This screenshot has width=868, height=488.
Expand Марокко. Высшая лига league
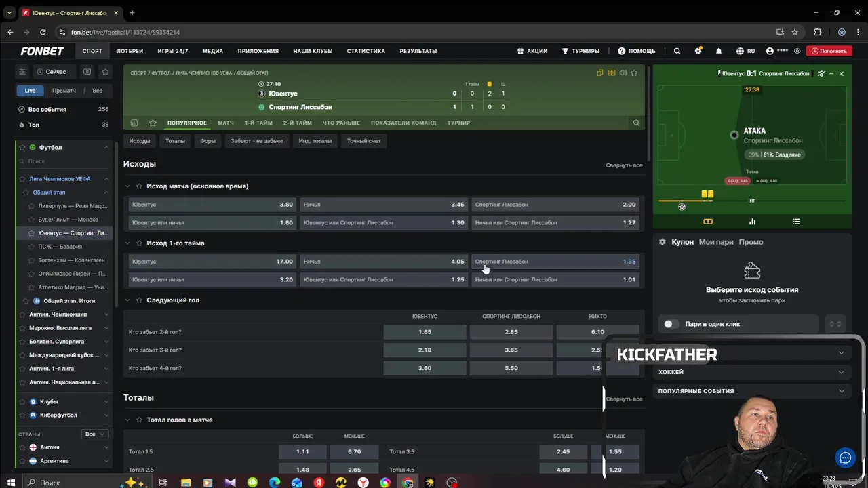pyautogui.click(x=106, y=328)
